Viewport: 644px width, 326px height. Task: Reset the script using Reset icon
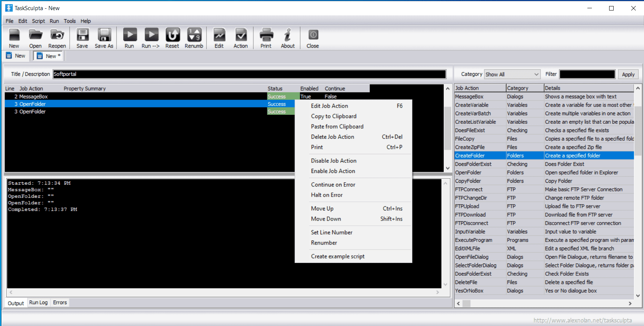(172, 38)
